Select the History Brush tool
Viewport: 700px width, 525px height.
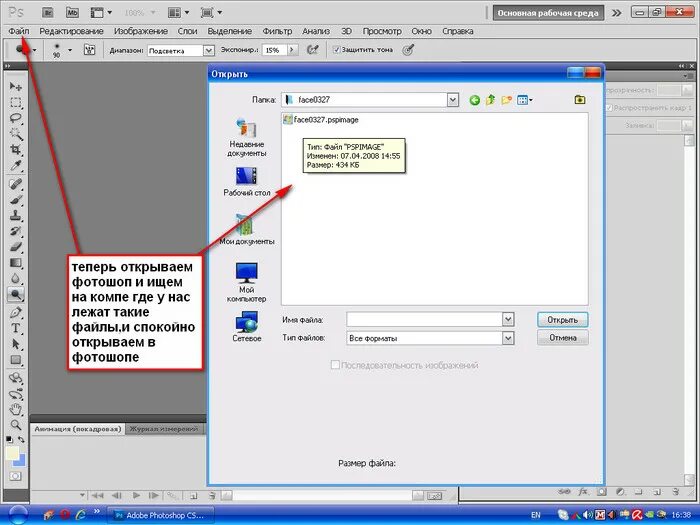(x=16, y=231)
